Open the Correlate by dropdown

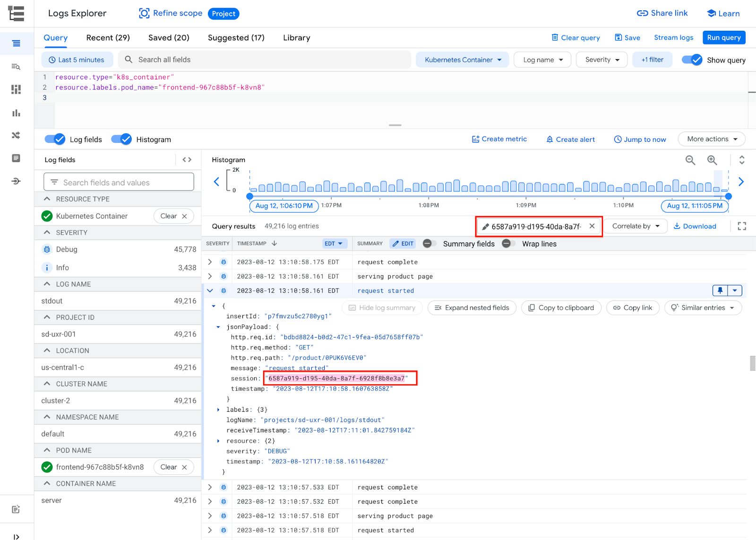pyautogui.click(x=636, y=226)
